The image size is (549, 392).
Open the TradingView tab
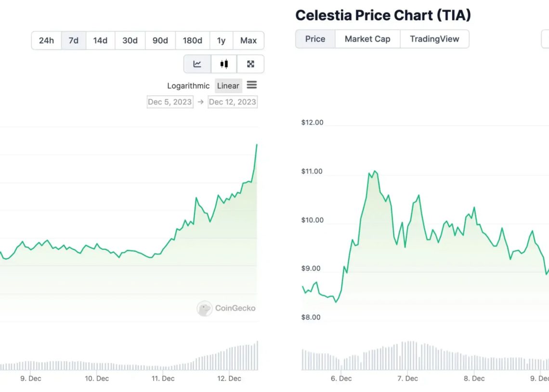434,39
